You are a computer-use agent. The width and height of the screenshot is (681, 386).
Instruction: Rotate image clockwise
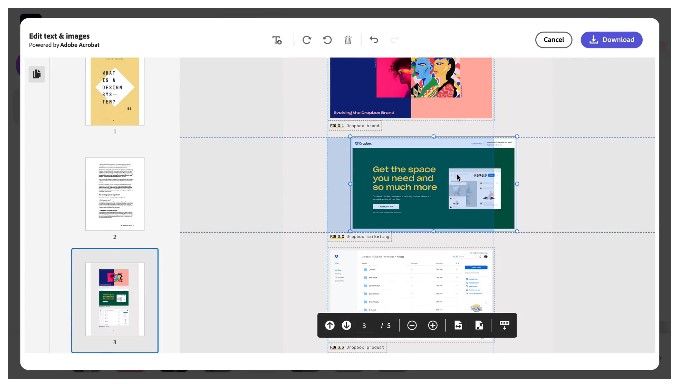click(307, 40)
